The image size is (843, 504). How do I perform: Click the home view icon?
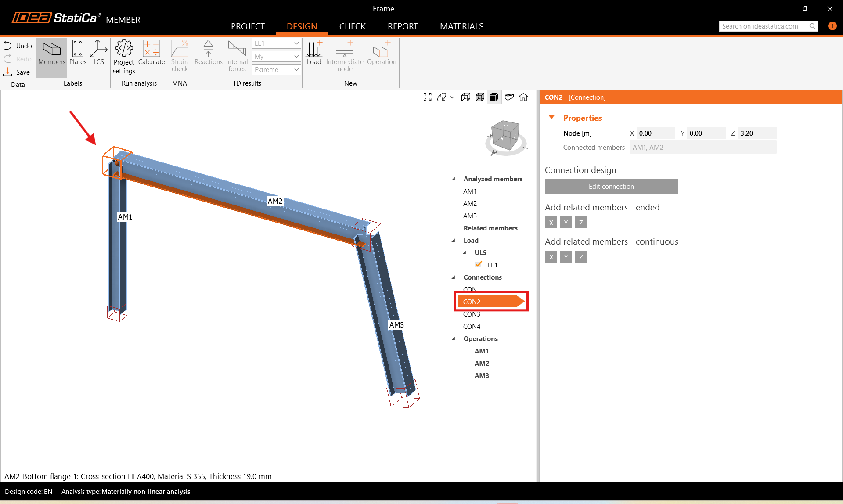(x=523, y=97)
